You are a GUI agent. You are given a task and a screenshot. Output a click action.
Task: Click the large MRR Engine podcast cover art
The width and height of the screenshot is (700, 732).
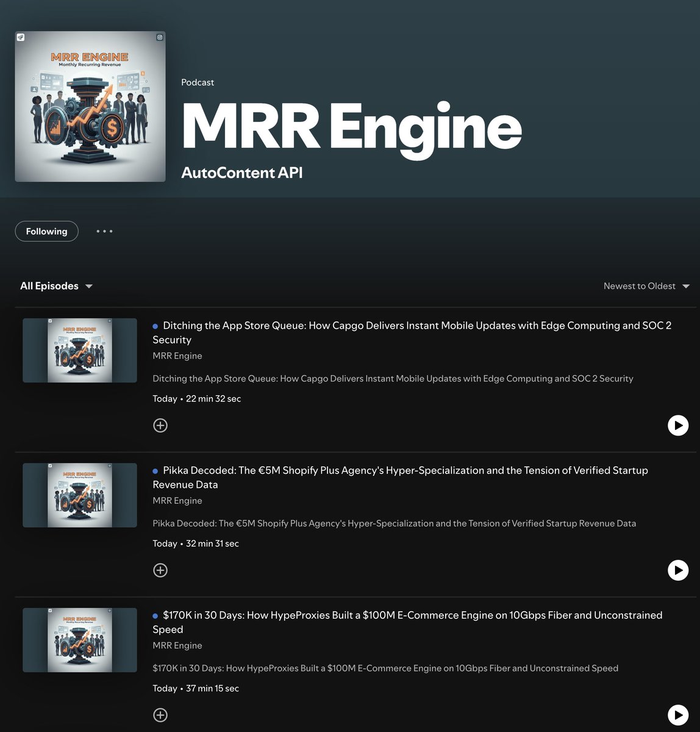pos(90,106)
